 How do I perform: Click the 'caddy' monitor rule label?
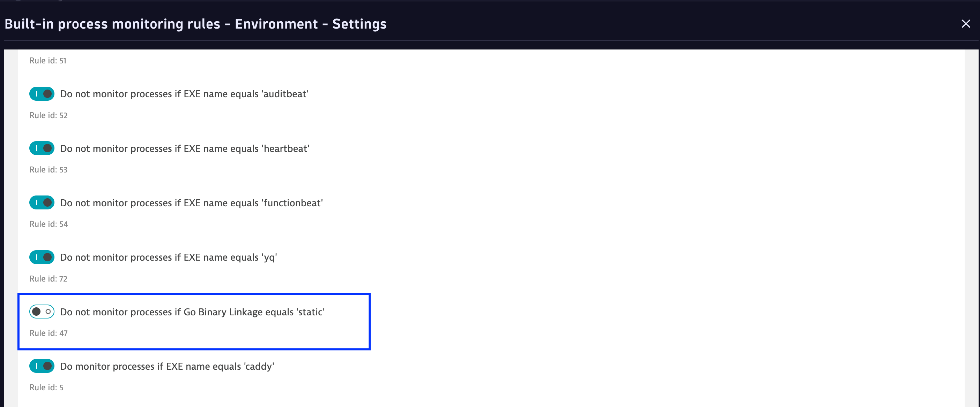point(167,366)
